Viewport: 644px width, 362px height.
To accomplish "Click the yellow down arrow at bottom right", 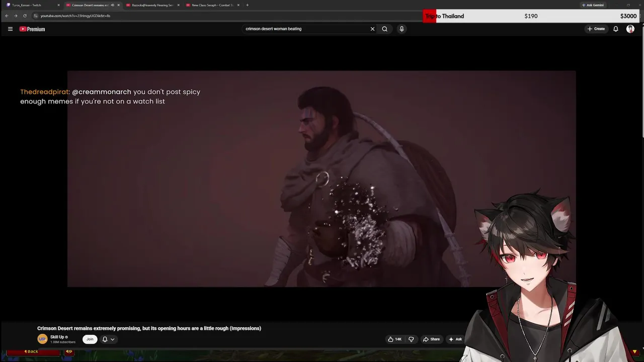I will [634, 351].
